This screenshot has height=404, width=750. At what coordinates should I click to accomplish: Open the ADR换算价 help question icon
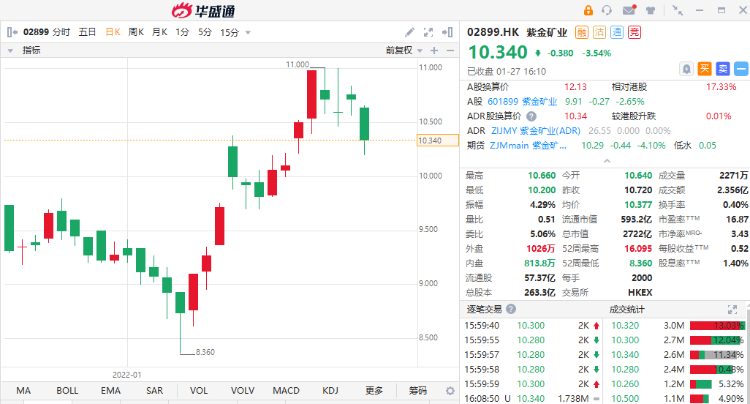pyautogui.click(x=531, y=116)
